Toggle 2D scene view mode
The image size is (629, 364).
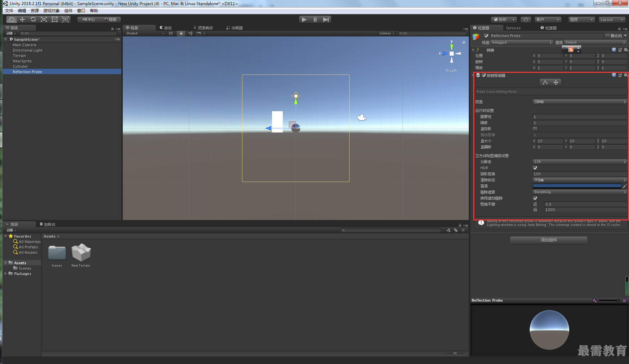(171, 33)
